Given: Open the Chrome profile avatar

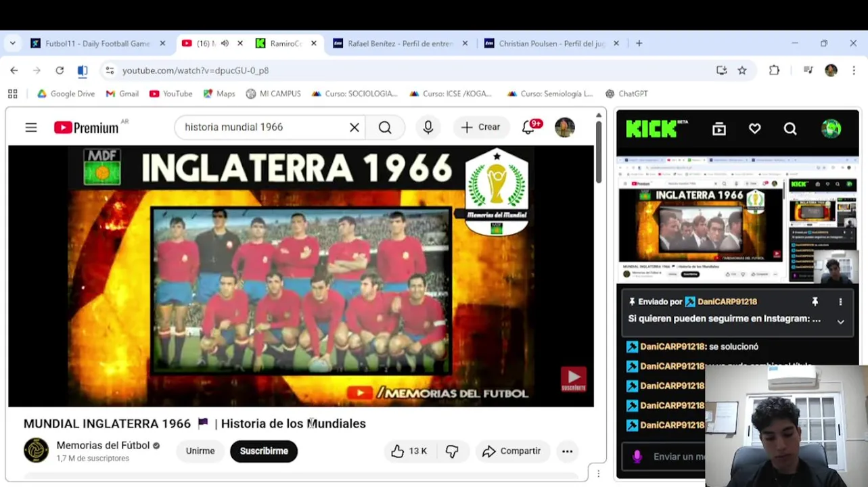Looking at the screenshot, I should coord(831,70).
